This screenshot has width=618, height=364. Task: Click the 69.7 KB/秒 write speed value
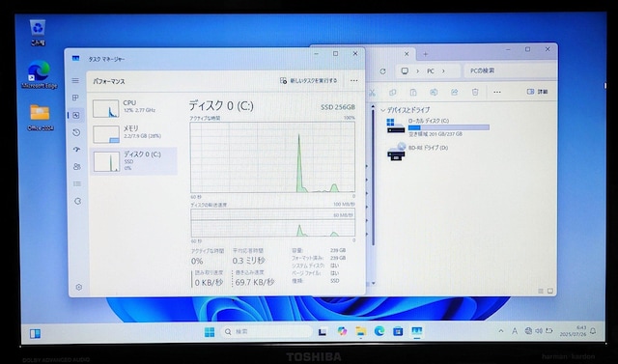pyautogui.click(x=254, y=282)
